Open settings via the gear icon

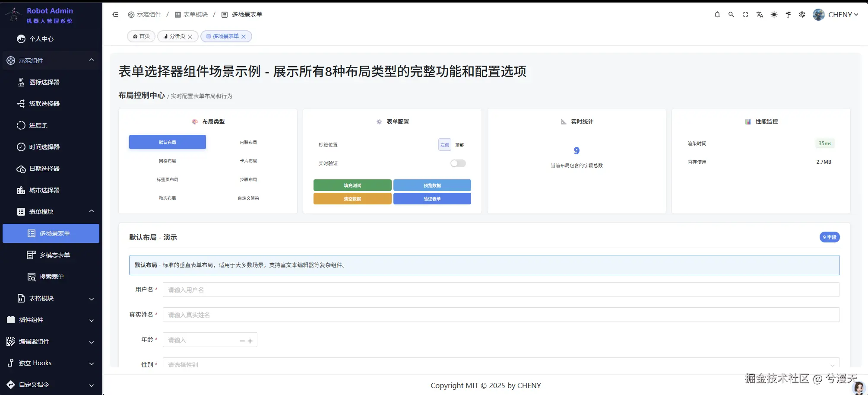click(x=802, y=14)
